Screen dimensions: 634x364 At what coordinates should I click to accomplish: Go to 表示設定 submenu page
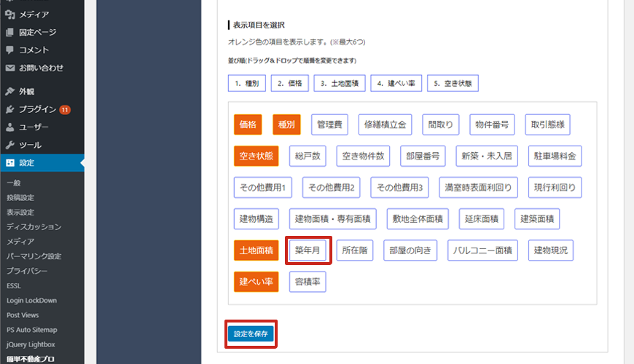(20, 212)
